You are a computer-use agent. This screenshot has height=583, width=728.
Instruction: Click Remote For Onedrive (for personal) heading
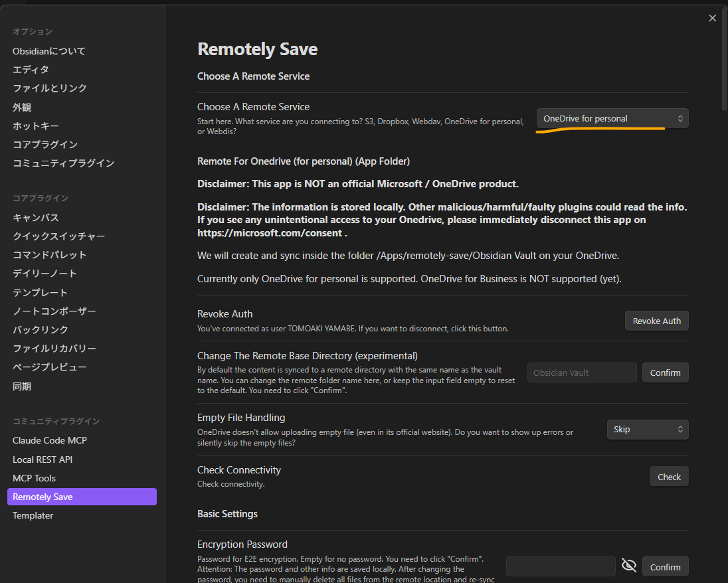(304, 161)
